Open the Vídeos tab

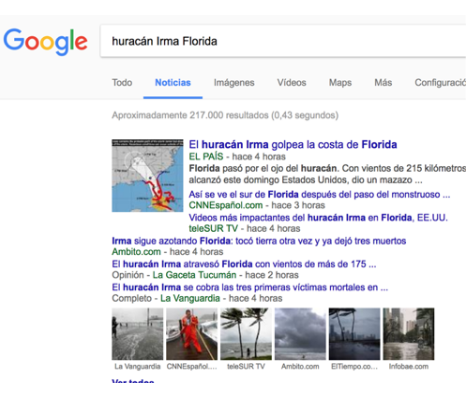(292, 83)
